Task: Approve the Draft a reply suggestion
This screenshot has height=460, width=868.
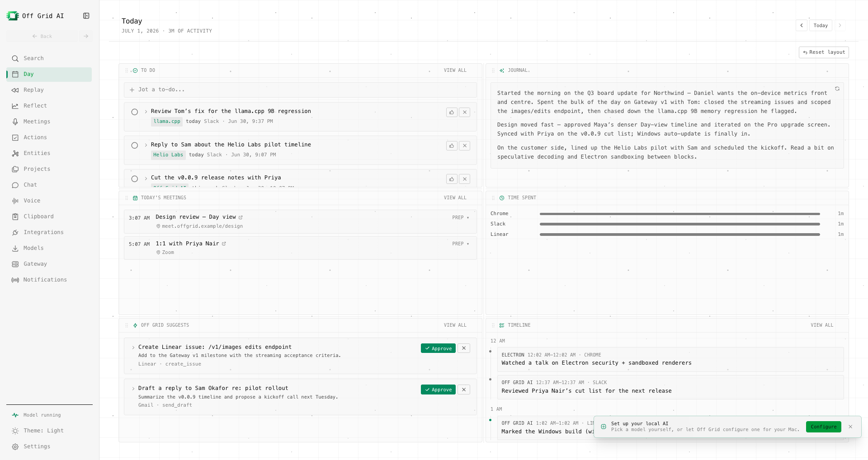Action: (438, 390)
